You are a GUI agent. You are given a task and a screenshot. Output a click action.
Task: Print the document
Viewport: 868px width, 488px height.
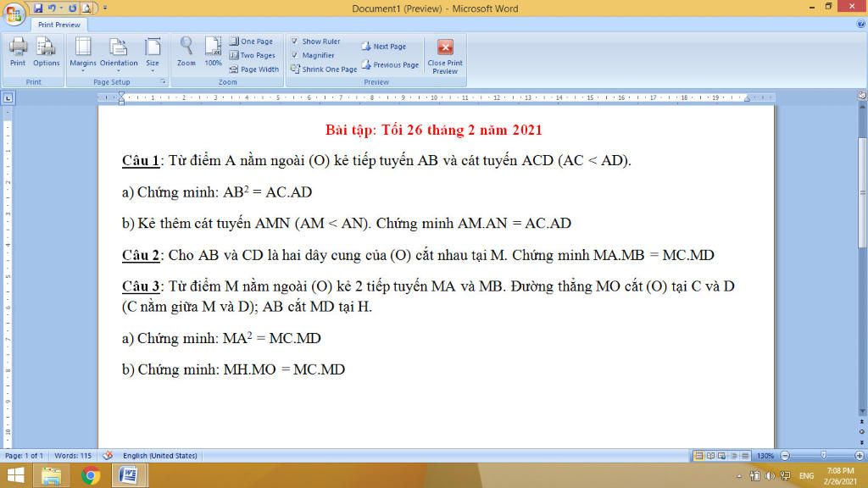18,52
